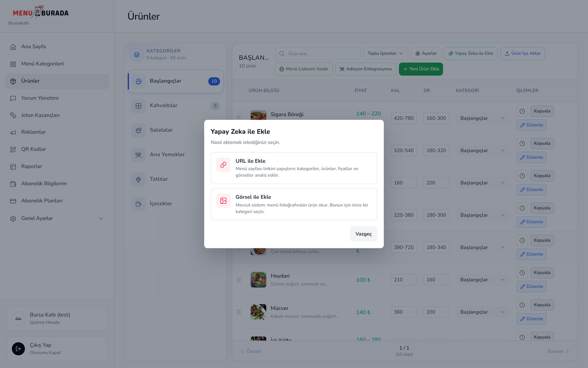Click the Çıkış Yap logout icon
Image resolution: width=588 pixels, height=368 pixels.
coord(18,348)
